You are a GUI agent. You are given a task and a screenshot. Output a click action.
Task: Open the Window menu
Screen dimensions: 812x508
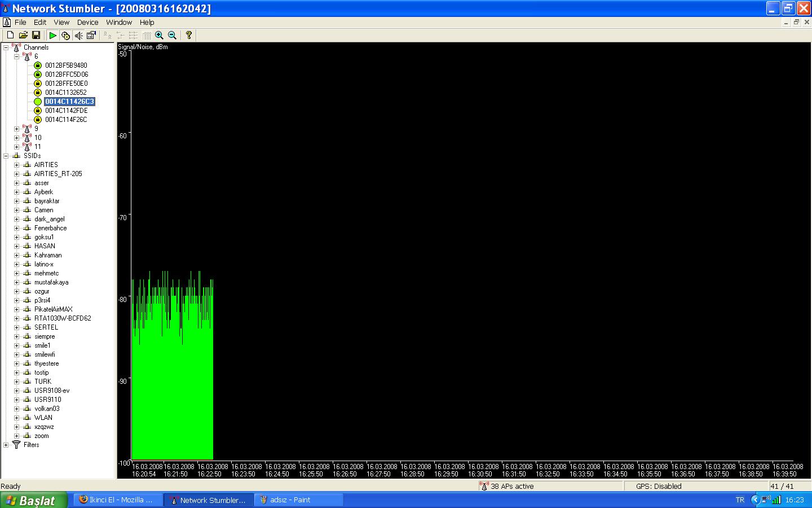point(119,22)
